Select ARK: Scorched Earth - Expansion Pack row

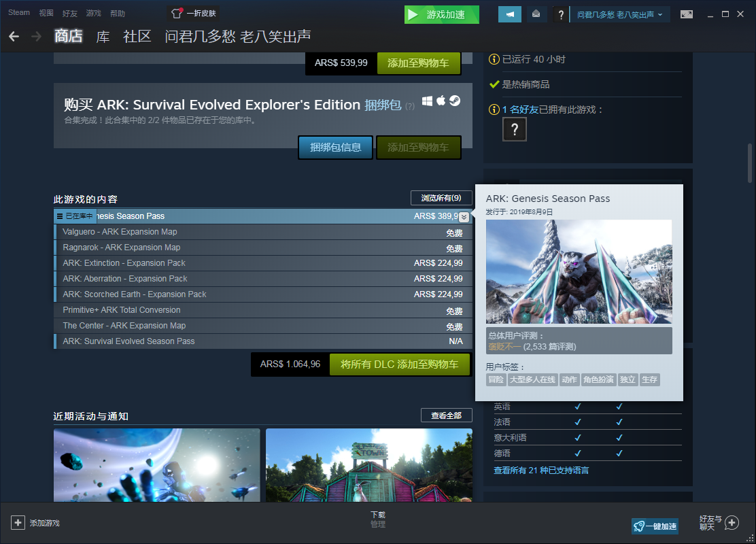263,294
